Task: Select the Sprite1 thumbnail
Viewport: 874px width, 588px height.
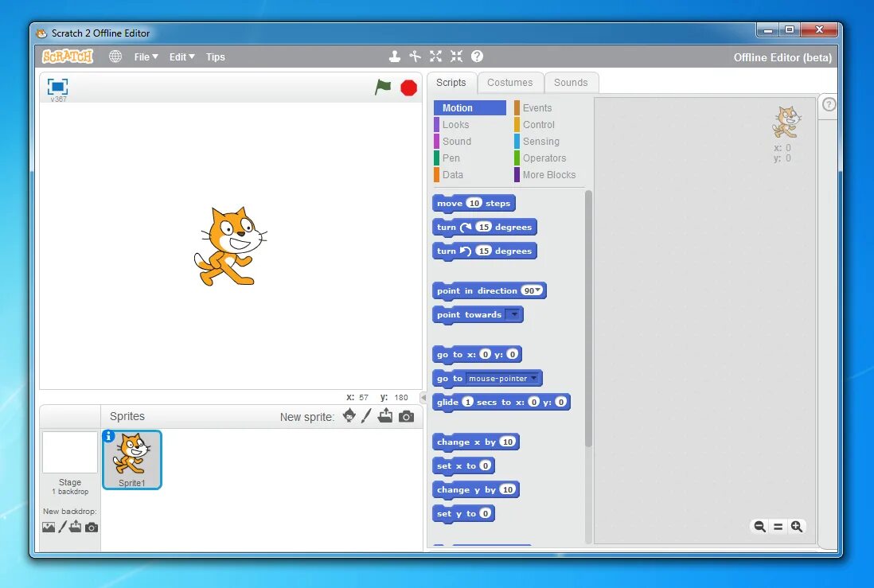Action: [x=132, y=460]
